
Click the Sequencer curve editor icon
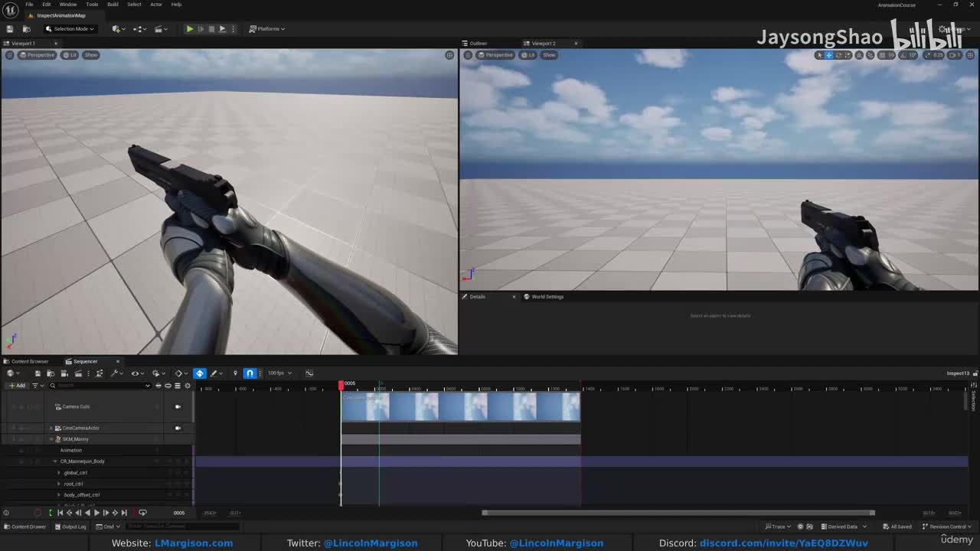pyautogui.click(x=309, y=373)
